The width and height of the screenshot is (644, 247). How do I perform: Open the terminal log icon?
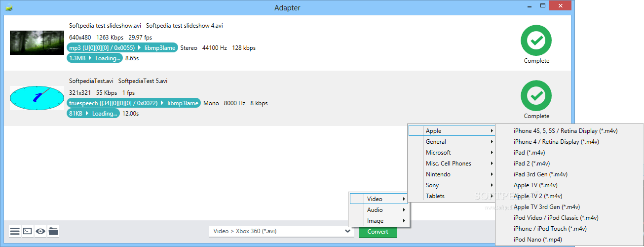pyautogui.click(x=28, y=231)
